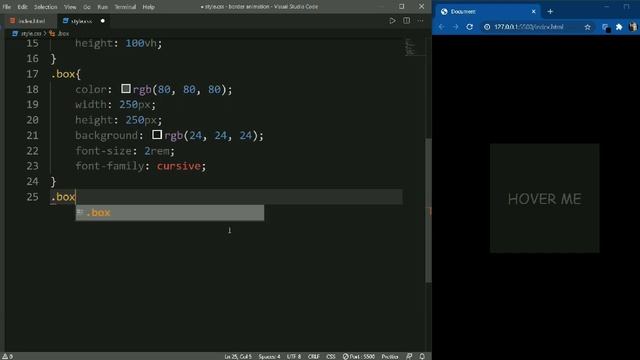Click '2rem' on line 22
This screenshot has height=360, width=640.
pos(156,151)
